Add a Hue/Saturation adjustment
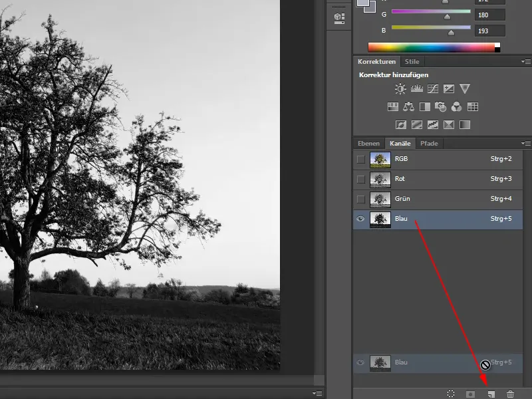This screenshot has height=399, width=532. tap(392, 107)
